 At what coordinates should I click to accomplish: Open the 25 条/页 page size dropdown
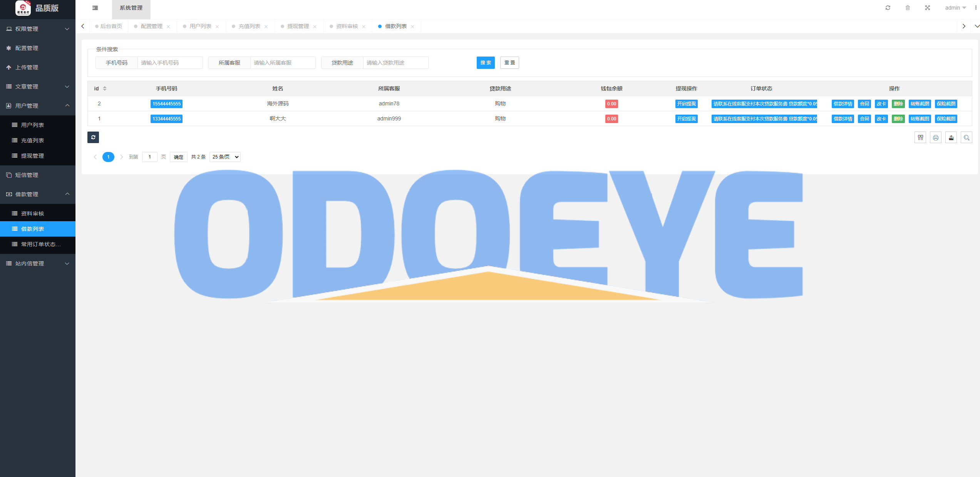pos(225,157)
